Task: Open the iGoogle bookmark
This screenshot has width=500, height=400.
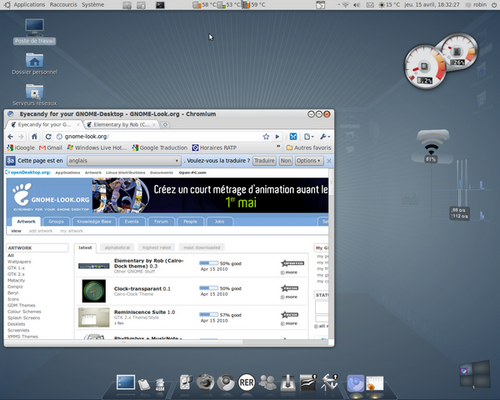Action: click(21, 148)
